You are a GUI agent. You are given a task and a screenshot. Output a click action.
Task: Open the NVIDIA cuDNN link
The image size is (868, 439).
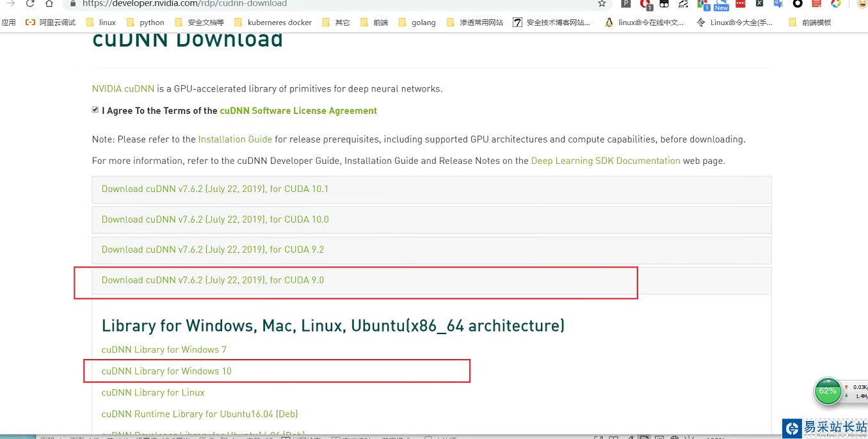[123, 89]
